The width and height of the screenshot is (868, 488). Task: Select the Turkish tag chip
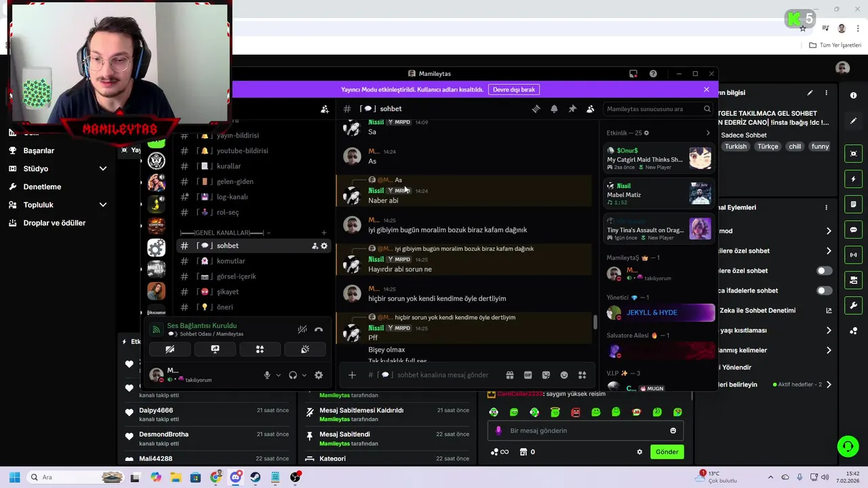(735, 146)
